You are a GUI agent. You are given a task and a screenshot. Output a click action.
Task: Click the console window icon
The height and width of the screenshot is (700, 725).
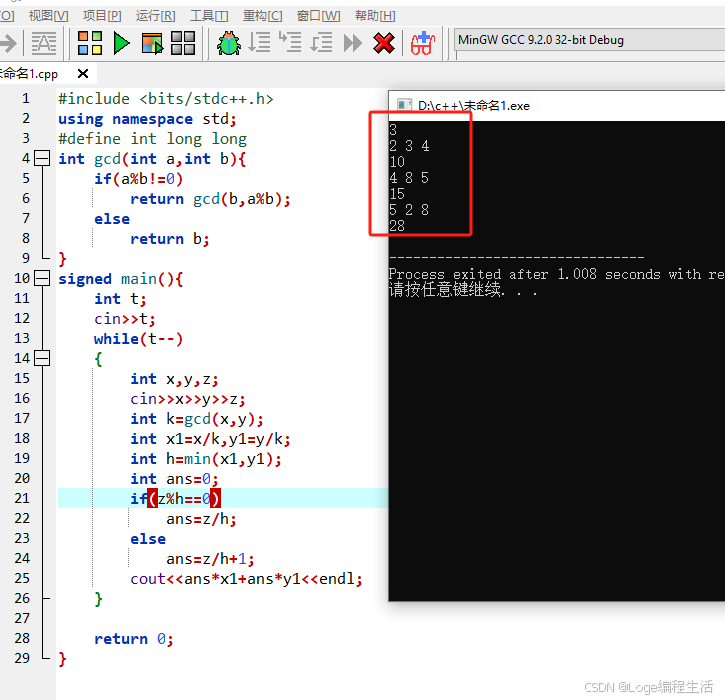(405, 105)
